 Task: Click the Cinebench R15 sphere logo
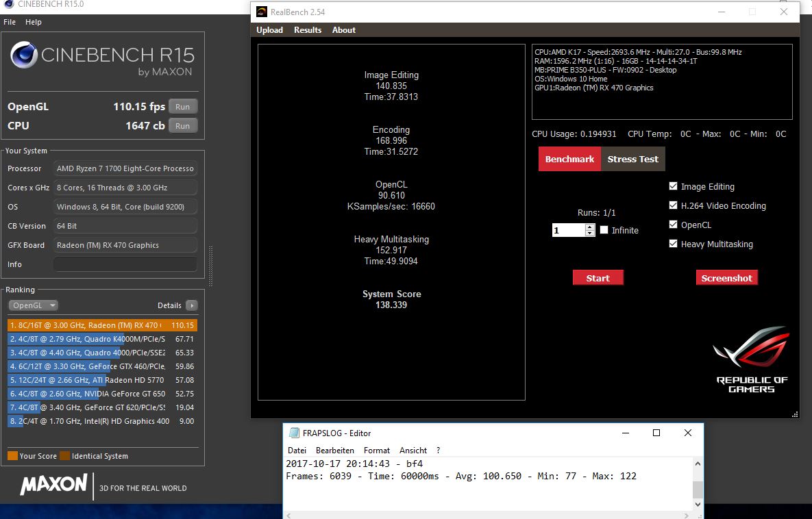point(24,55)
